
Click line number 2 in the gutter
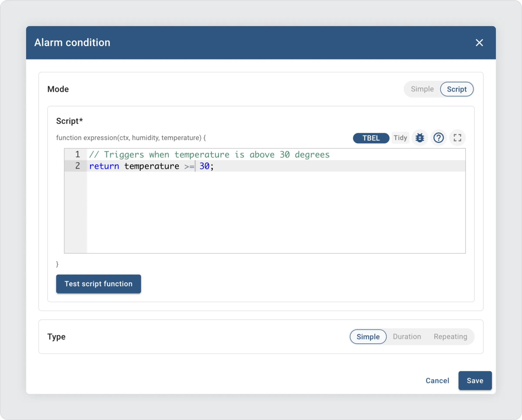[77, 166]
